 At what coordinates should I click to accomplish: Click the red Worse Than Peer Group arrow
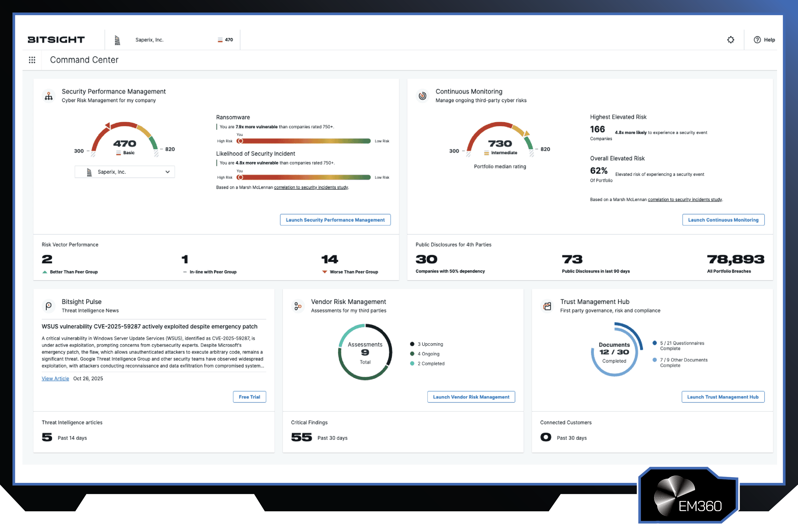[325, 272]
